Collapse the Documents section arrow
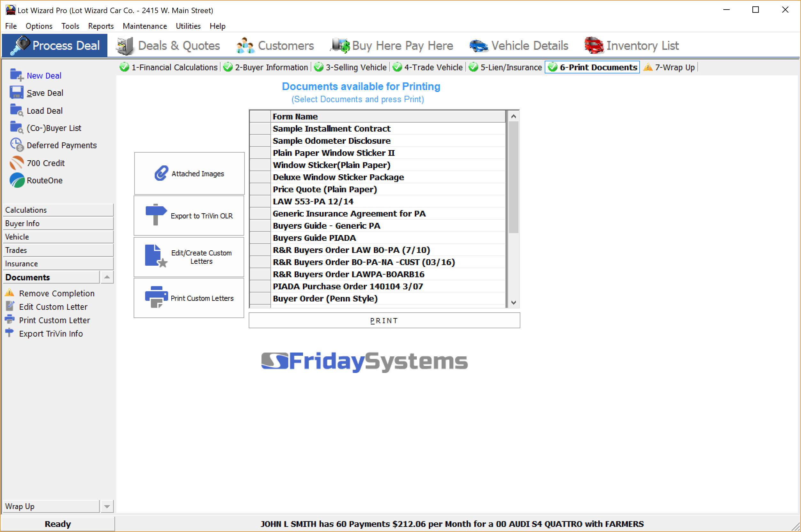Image resolution: width=801 pixels, height=532 pixels. (107, 277)
